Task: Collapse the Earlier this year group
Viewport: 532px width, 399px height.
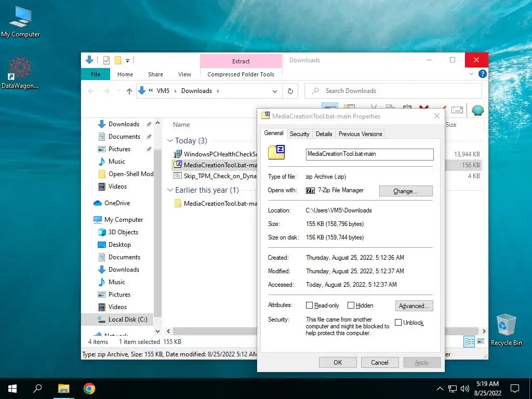Action: pyautogui.click(x=170, y=190)
